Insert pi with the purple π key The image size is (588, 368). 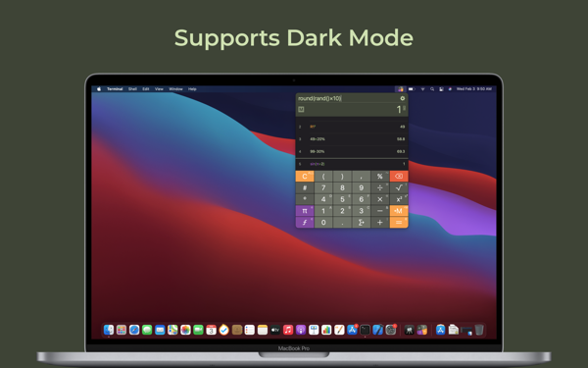coord(305,211)
